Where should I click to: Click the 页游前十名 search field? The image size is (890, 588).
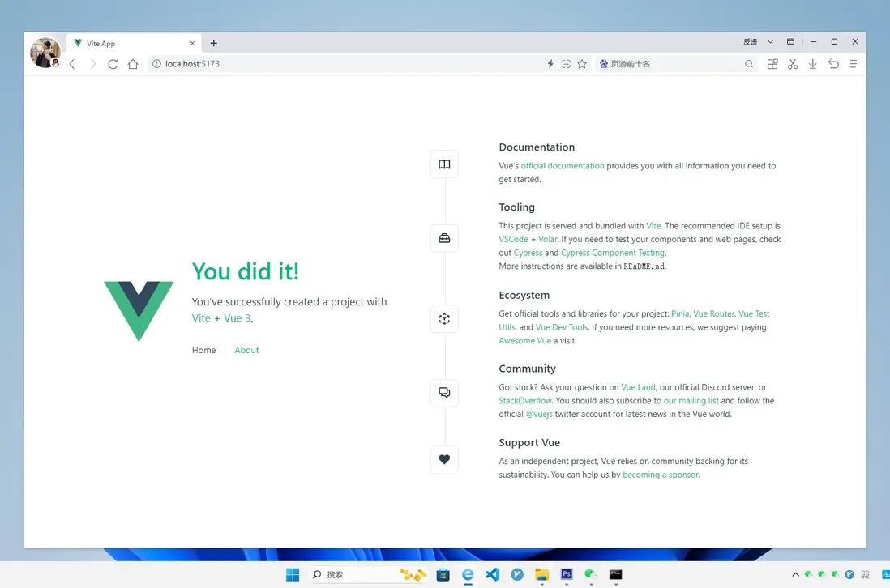670,64
